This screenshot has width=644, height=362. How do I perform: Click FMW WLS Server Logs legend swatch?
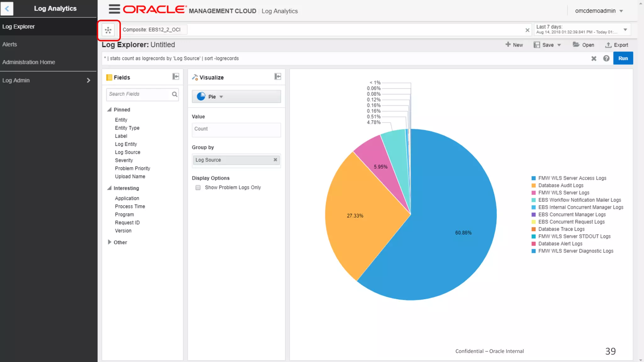pos(534,193)
